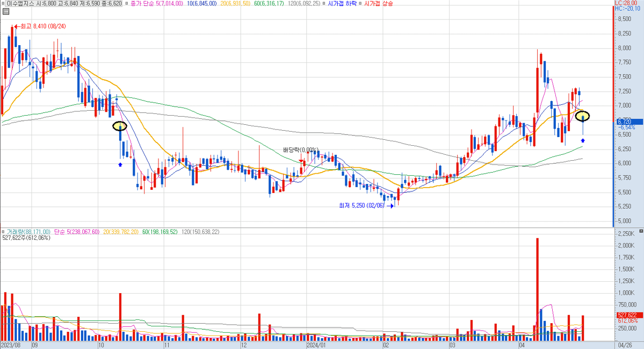
Task: Toggle the square beside 거래량
Action: (x=3, y=232)
